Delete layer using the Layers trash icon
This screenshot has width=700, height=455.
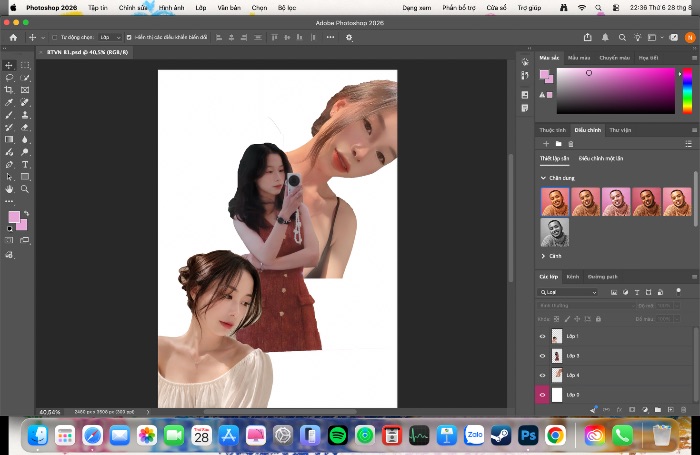[683, 409]
